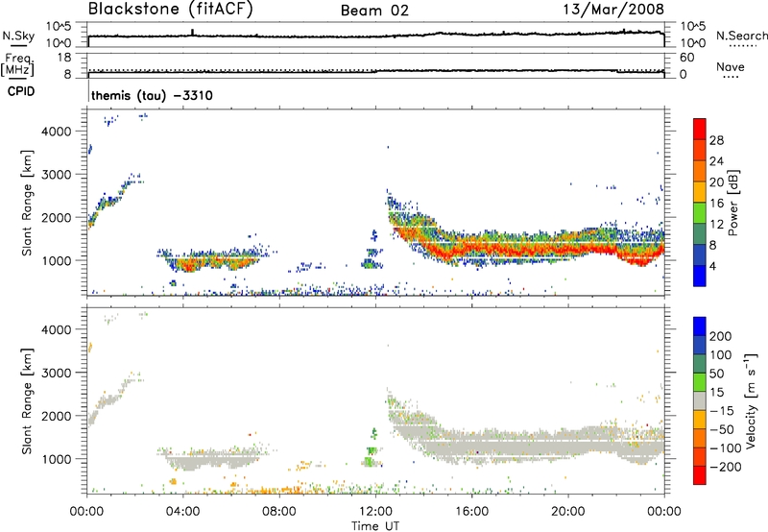Click the velocity panel 'Slant Range [km]' label
768x532 pixels.
(27, 401)
